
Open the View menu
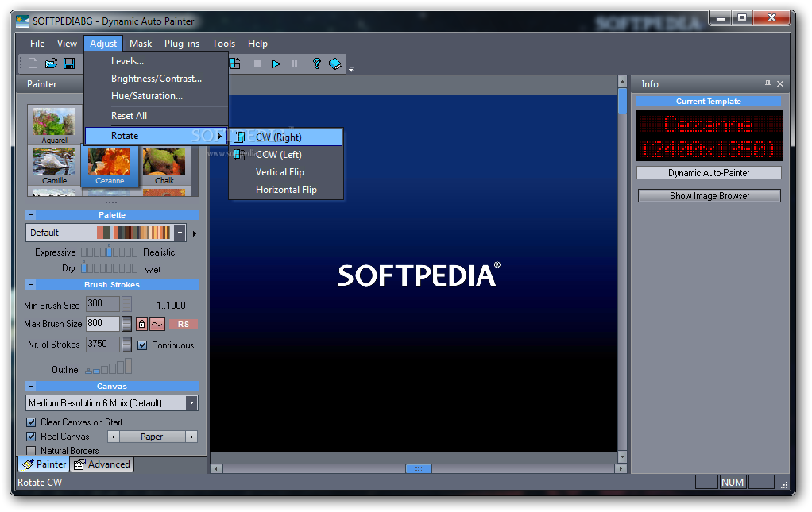point(67,44)
